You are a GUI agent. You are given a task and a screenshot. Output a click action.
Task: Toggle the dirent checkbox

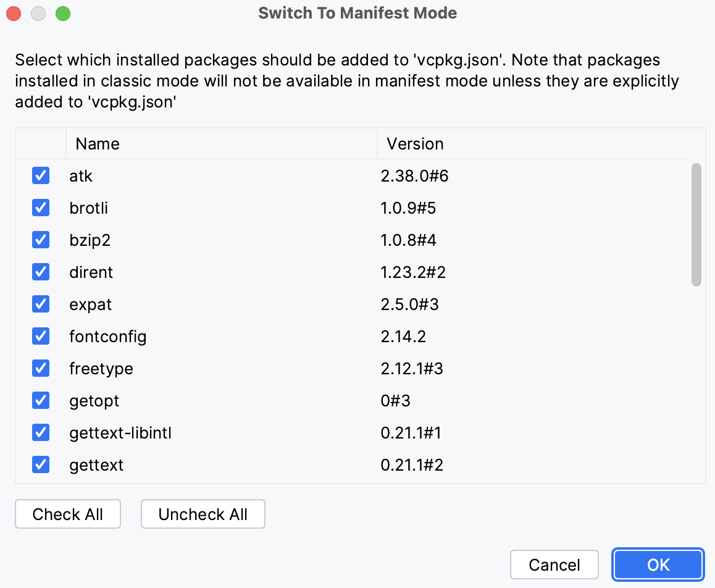tap(40, 272)
